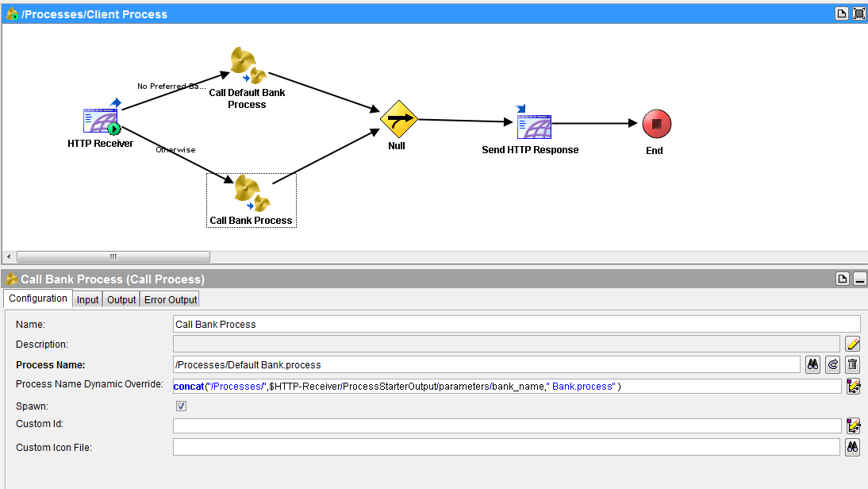Image resolution: width=868 pixels, height=489 pixels.
Task: Browse processes with the binoculars icon beside Process Name
Action: 812,364
